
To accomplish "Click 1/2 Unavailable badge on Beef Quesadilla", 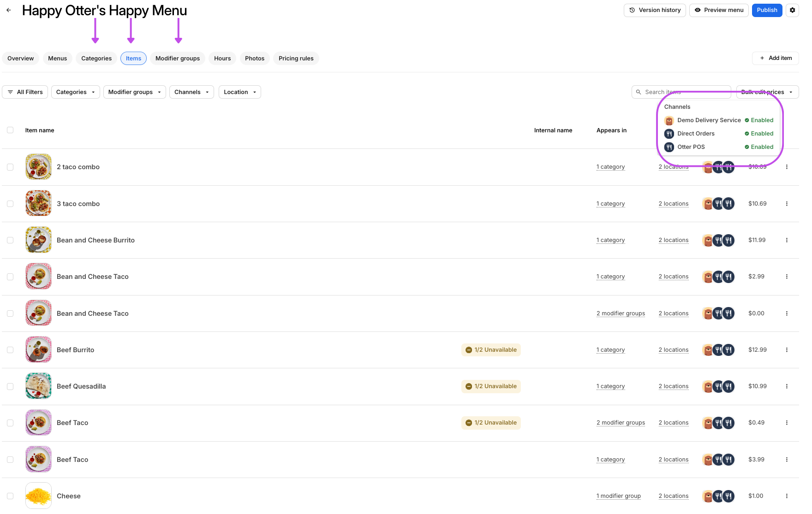I will click(x=491, y=386).
